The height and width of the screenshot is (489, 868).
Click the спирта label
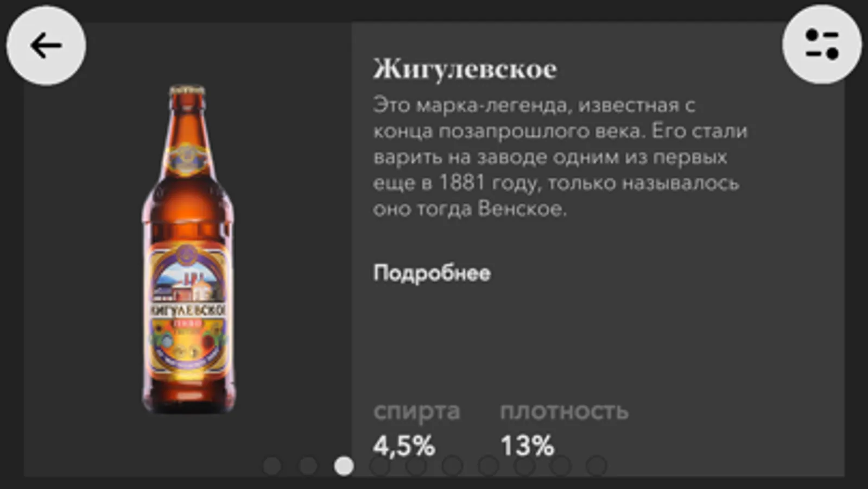[416, 411]
